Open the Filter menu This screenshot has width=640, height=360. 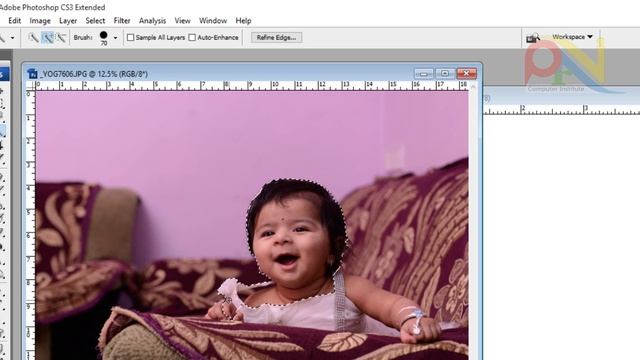pyautogui.click(x=122, y=21)
